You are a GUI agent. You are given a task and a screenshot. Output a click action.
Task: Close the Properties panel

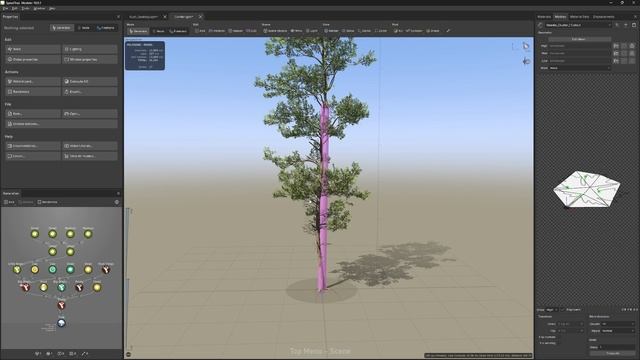click(x=118, y=17)
